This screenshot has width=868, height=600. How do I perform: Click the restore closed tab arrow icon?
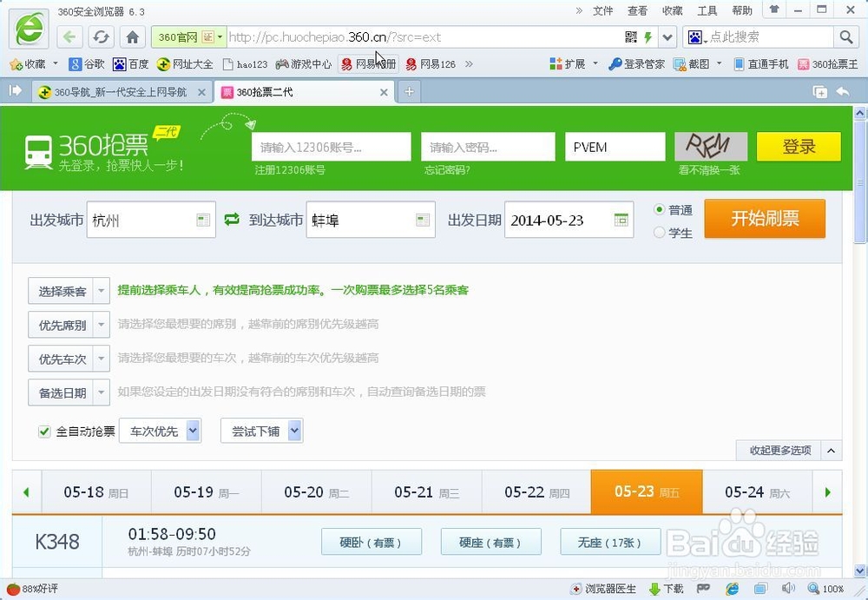point(843,91)
